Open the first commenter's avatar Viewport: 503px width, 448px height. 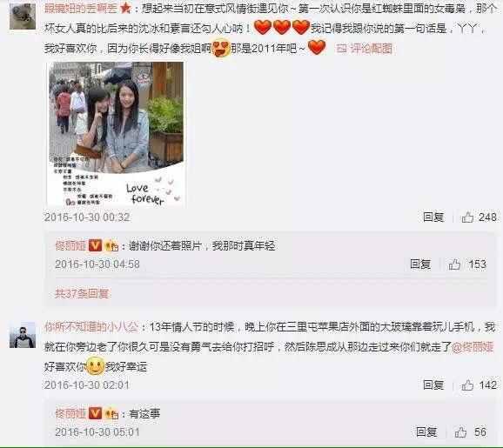23,16
